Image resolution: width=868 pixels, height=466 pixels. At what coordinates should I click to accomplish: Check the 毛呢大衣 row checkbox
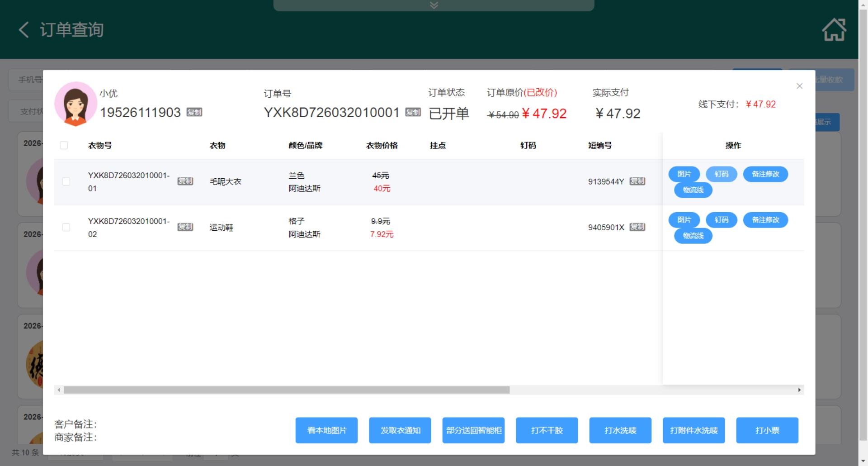pos(66,181)
